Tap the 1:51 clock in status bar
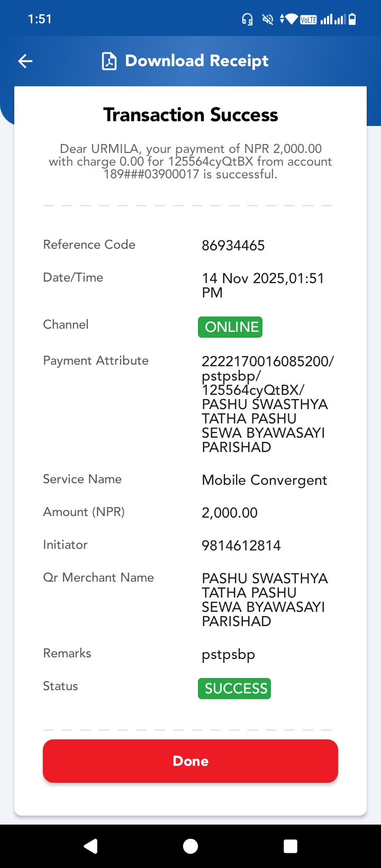 [x=40, y=19]
